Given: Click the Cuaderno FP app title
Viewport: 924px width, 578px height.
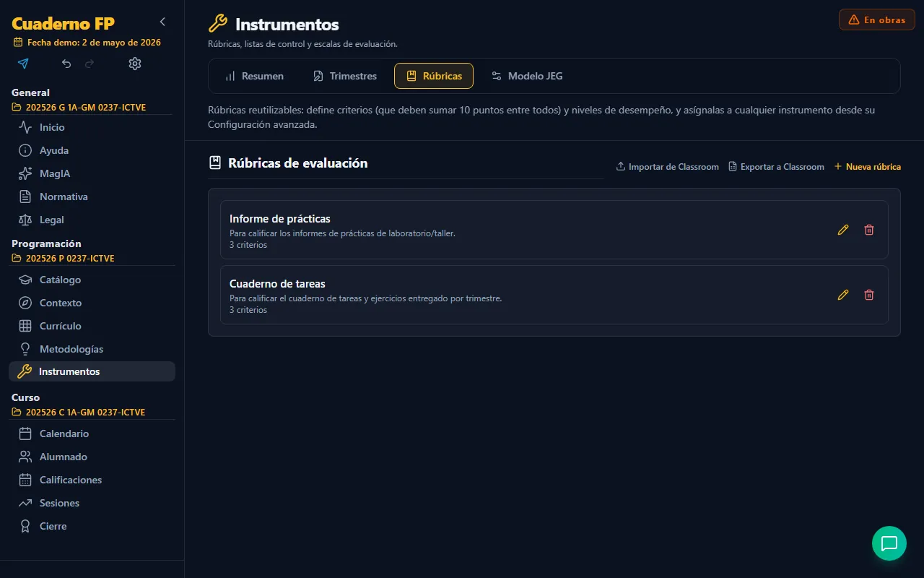Looking at the screenshot, I should (x=63, y=23).
